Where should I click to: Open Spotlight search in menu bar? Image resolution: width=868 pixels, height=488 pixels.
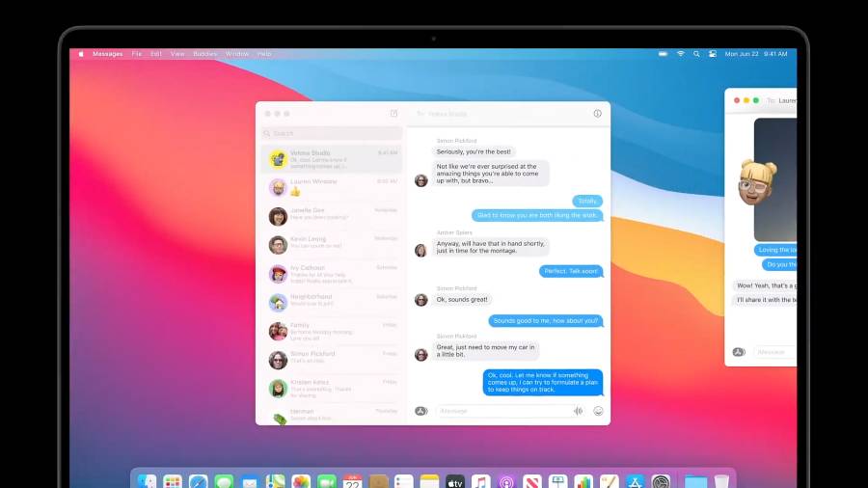click(x=696, y=54)
